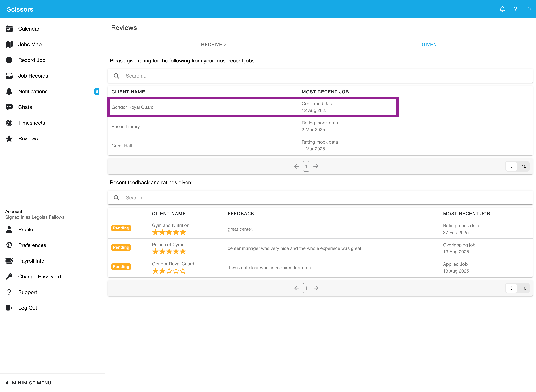Set feedback given table to 5 rows
This screenshot has width=536, height=392.
[x=511, y=288]
